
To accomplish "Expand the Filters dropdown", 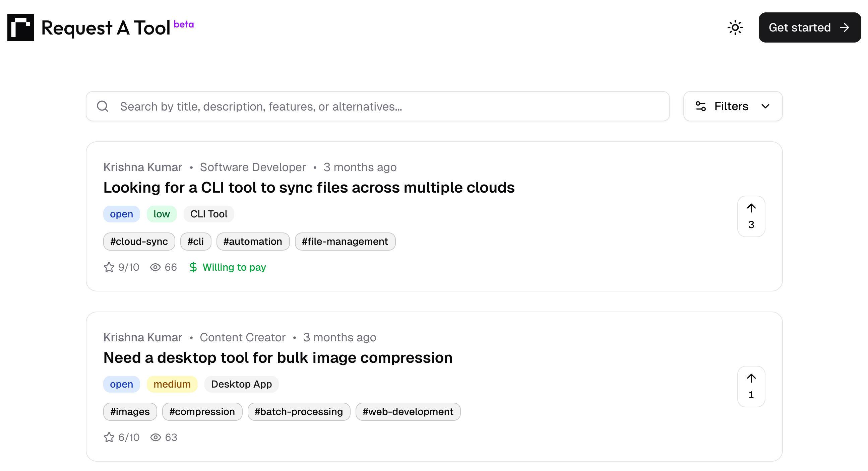I will [732, 107].
